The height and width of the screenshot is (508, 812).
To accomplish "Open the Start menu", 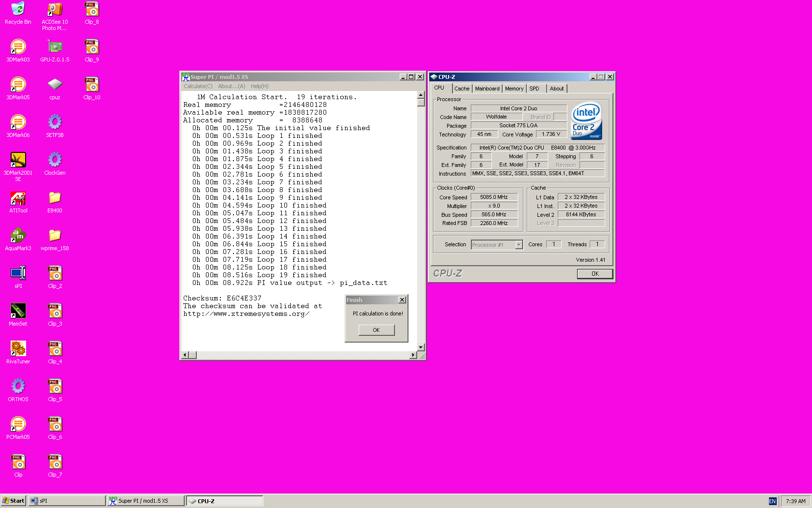I will [x=13, y=501].
